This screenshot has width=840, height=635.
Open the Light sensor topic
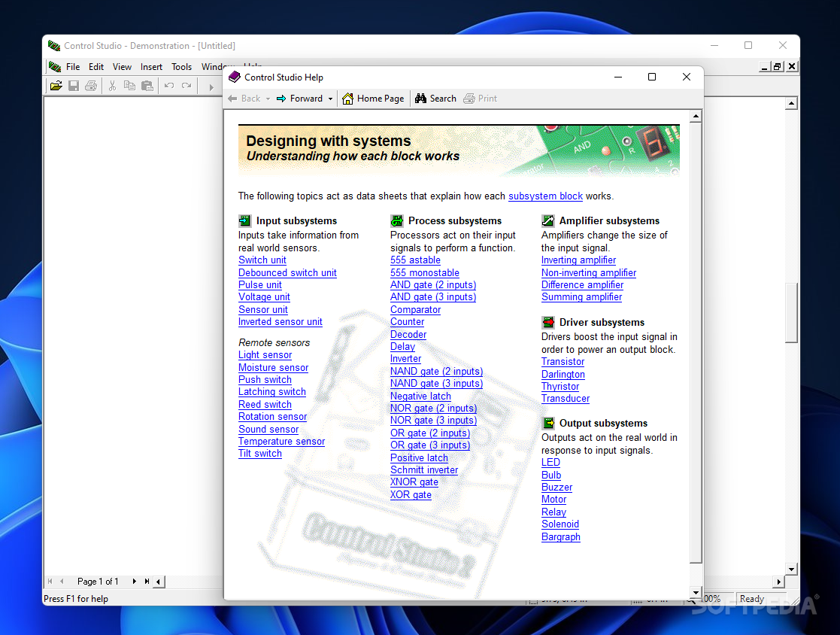(265, 355)
